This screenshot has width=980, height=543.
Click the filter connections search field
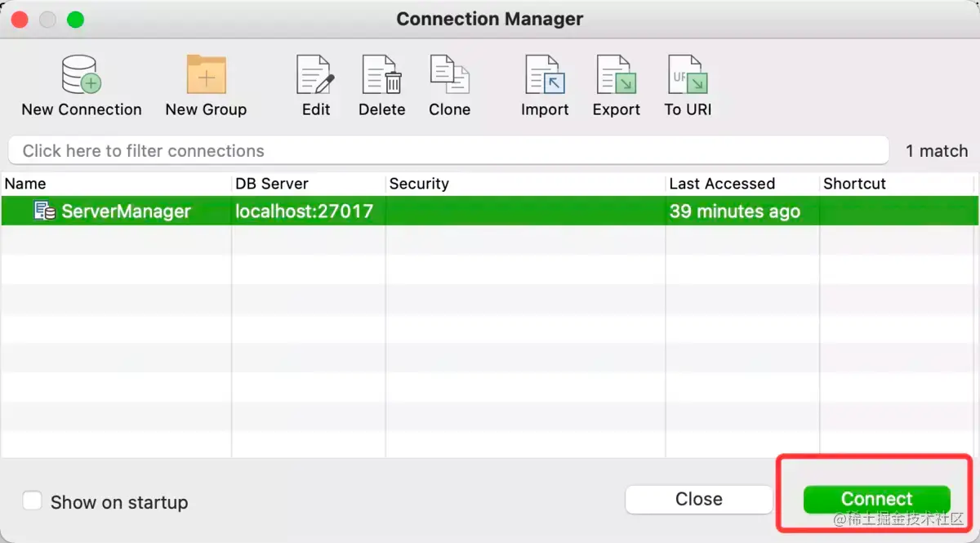tap(448, 151)
